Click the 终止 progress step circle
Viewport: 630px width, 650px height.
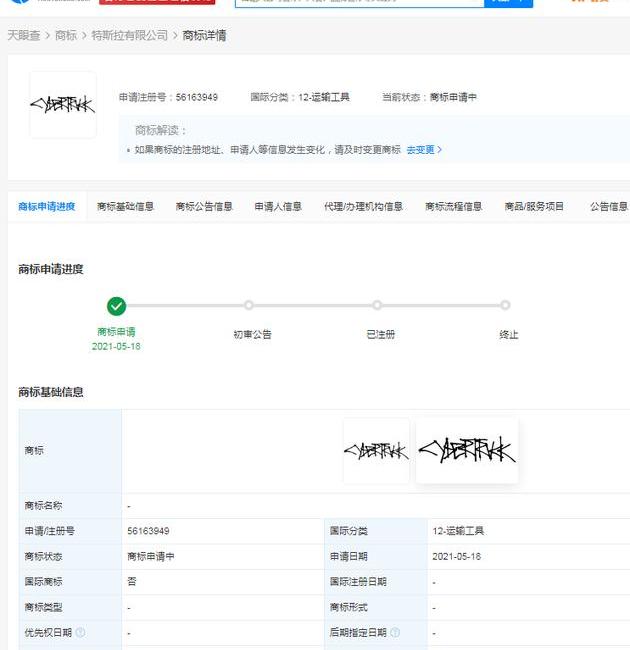[505, 306]
